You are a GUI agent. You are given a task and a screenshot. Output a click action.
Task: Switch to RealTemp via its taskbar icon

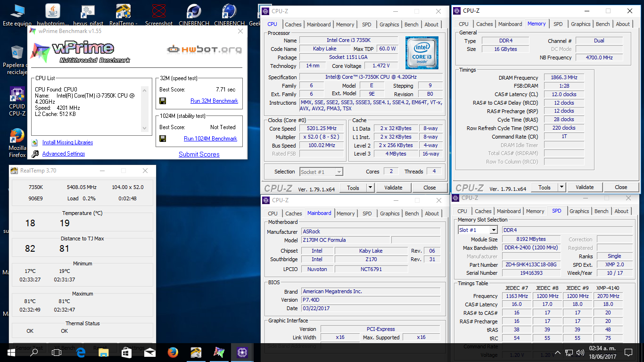196,352
